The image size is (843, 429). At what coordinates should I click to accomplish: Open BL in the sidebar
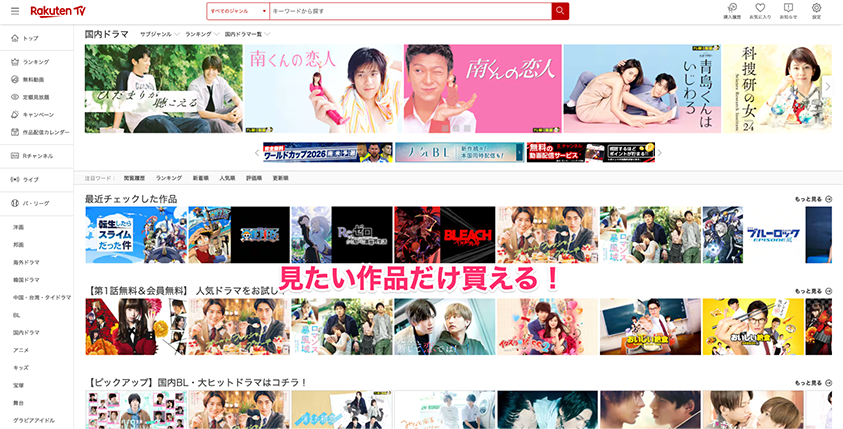pos(16,315)
